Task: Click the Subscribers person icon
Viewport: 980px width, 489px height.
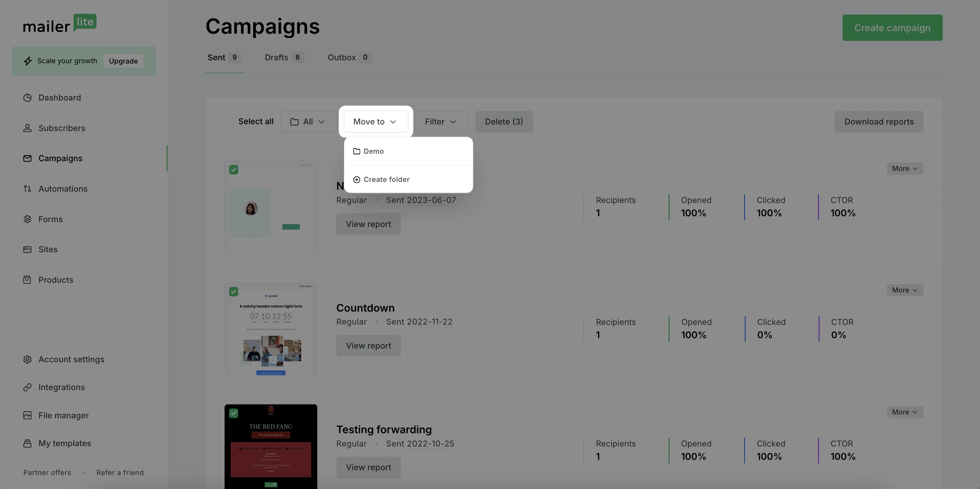Action: pos(27,128)
